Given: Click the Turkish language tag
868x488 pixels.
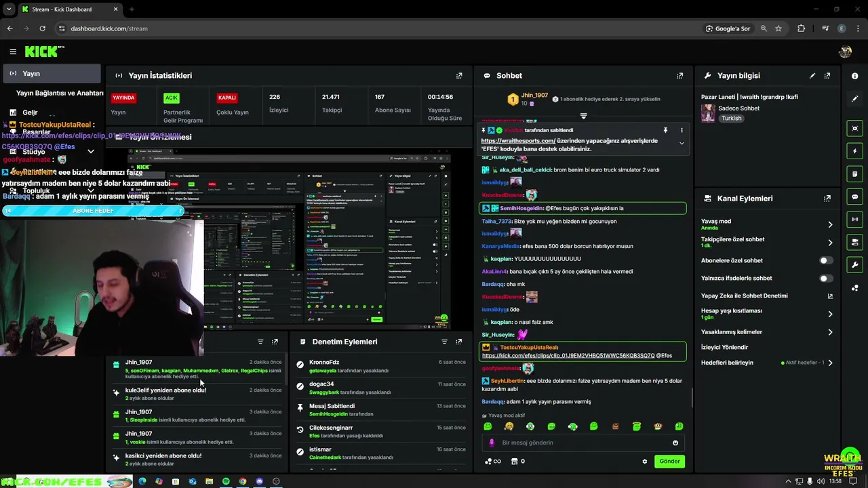Looking at the screenshot, I should coord(731,118).
